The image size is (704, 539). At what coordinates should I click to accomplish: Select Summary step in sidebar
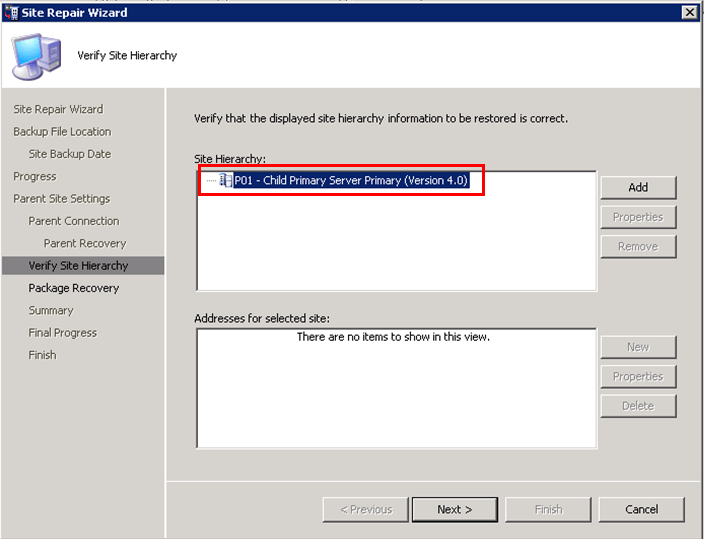point(51,310)
